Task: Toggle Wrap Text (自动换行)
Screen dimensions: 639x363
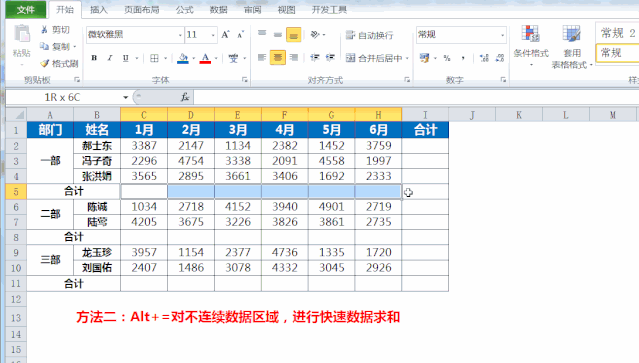Action: pyautogui.click(x=370, y=35)
